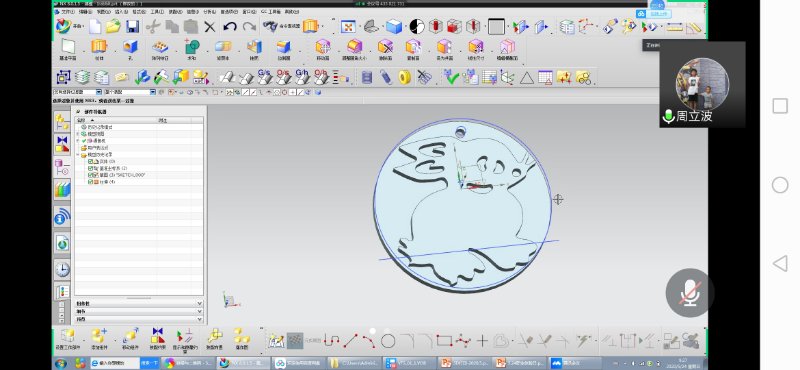Open the clock History tab in resource bar
This screenshot has height=370, width=800.
(62, 269)
